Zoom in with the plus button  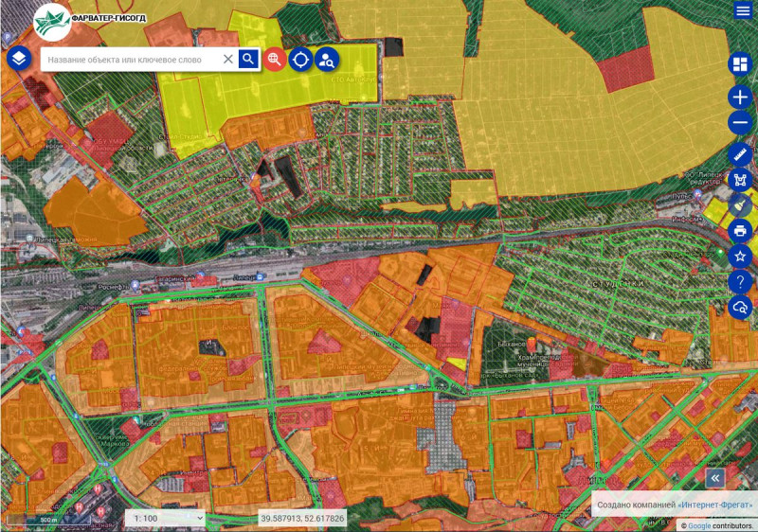point(740,97)
